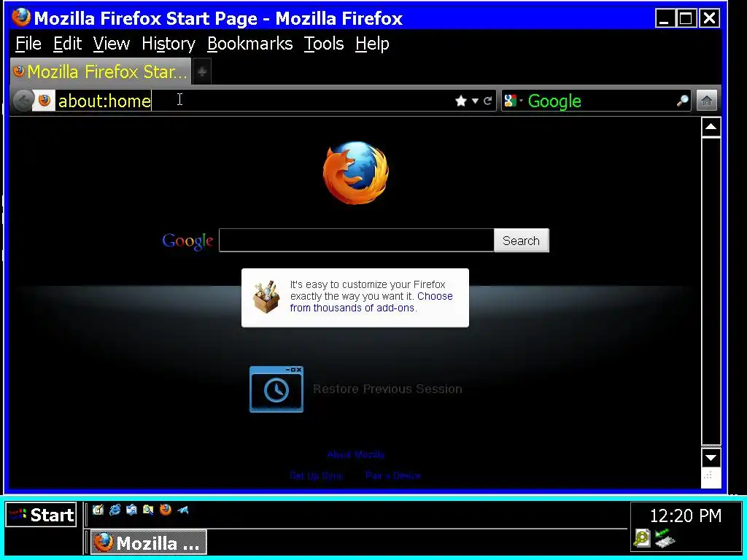747x560 pixels.
Task: Minimize the Firefox window
Action: tap(665, 18)
